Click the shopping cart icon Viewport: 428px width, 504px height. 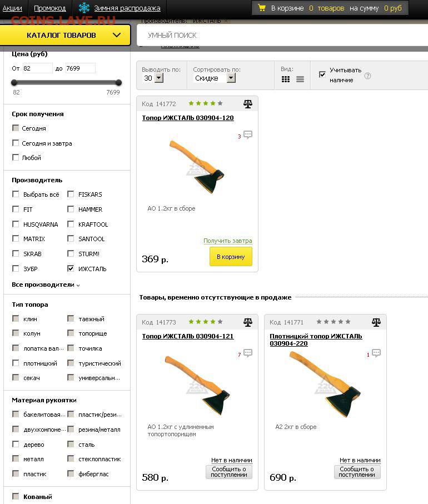click(262, 8)
